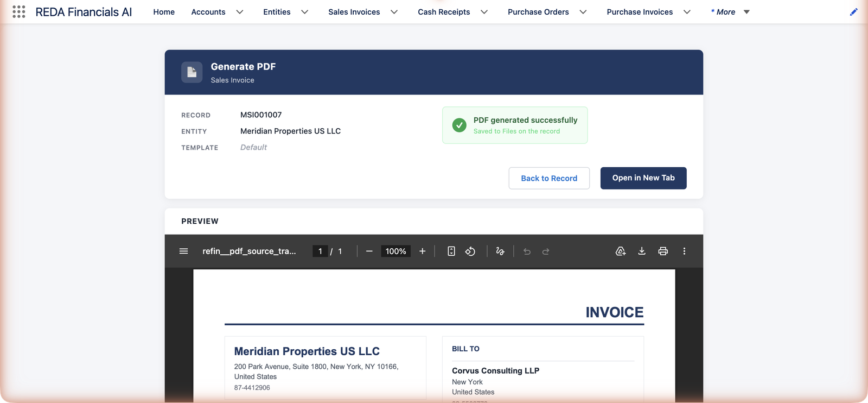
Task: Expand the Cash Receipts dropdown chevron
Action: pos(484,12)
